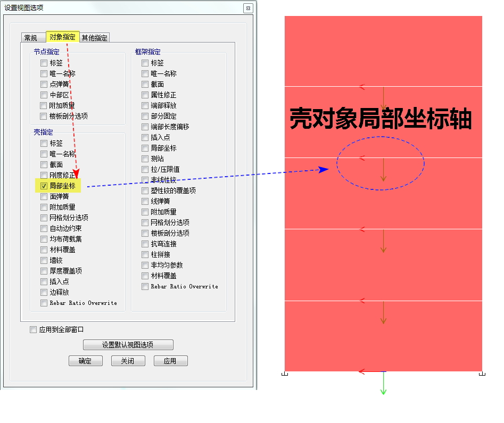
Task: Select the 对象指定 tab
Action: coord(63,37)
